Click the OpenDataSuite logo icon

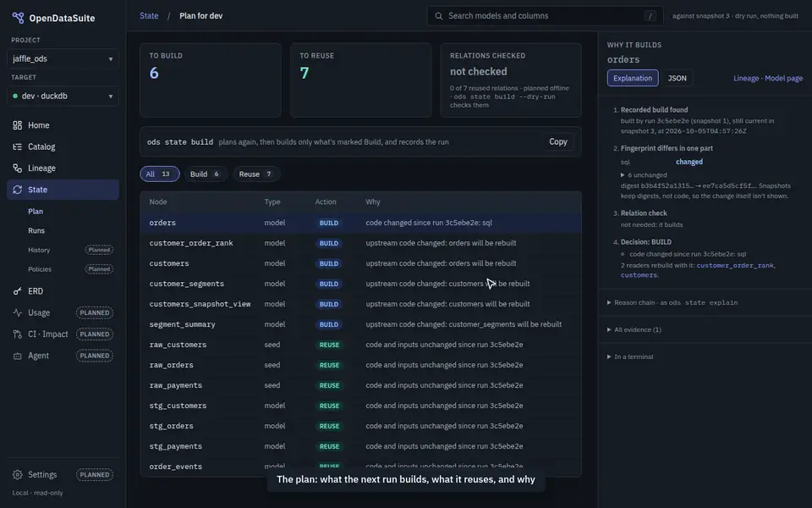(x=18, y=18)
